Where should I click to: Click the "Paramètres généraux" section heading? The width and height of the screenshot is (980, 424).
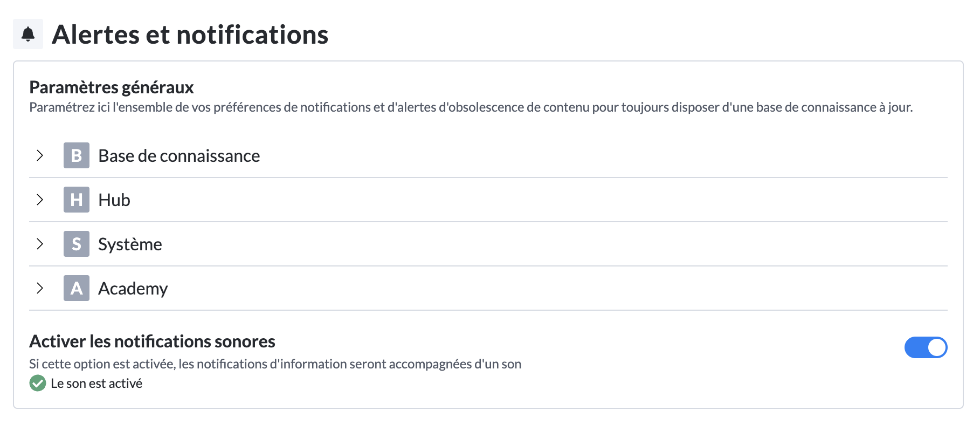112,87
